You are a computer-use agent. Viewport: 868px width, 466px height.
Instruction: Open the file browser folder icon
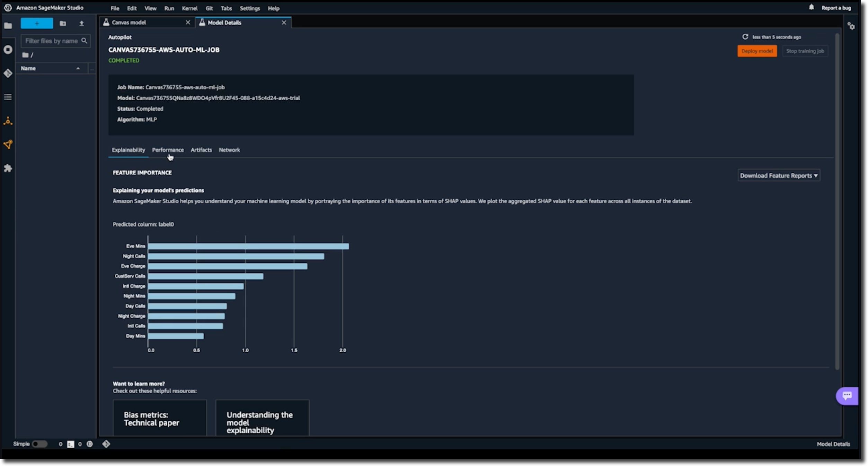[8, 26]
